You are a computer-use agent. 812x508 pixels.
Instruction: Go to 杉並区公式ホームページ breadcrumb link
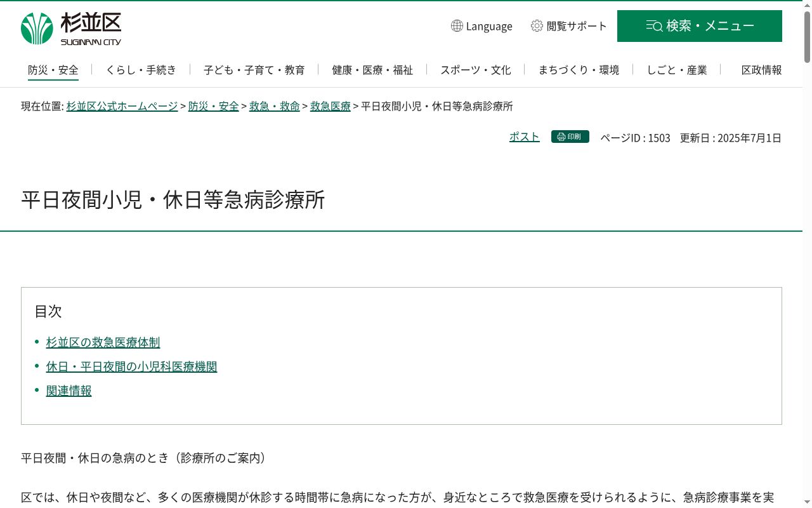[122, 107]
